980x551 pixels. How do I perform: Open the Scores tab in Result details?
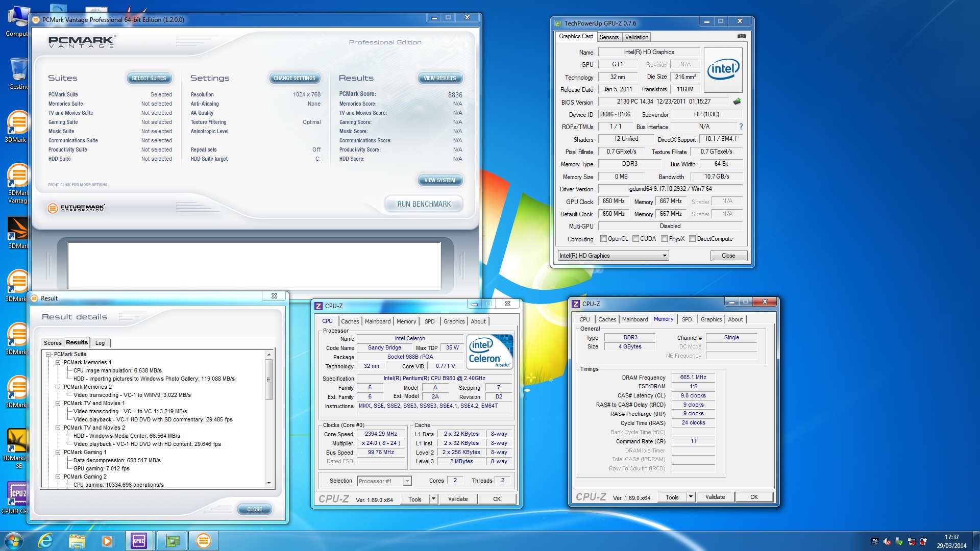click(x=53, y=343)
